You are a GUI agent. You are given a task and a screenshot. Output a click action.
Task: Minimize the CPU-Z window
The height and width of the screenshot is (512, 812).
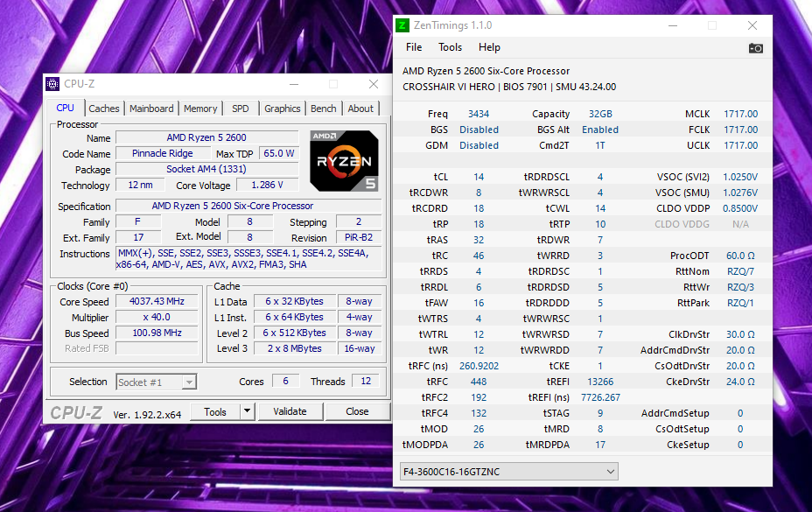pyautogui.click(x=294, y=84)
